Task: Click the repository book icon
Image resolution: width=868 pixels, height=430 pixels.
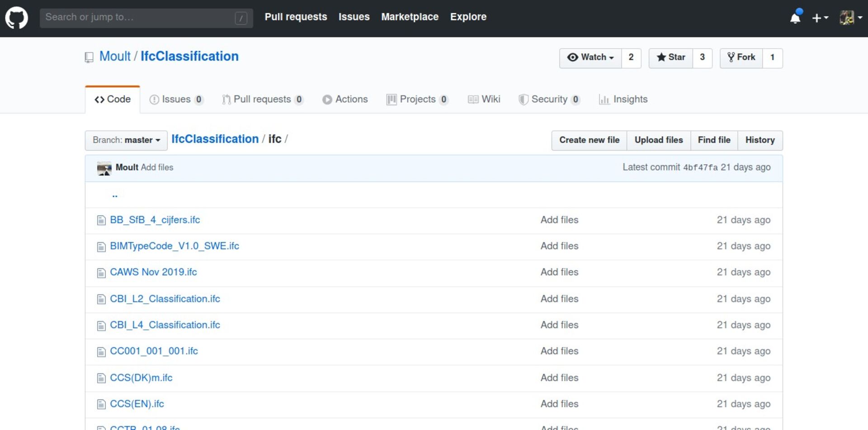Action: tap(89, 57)
